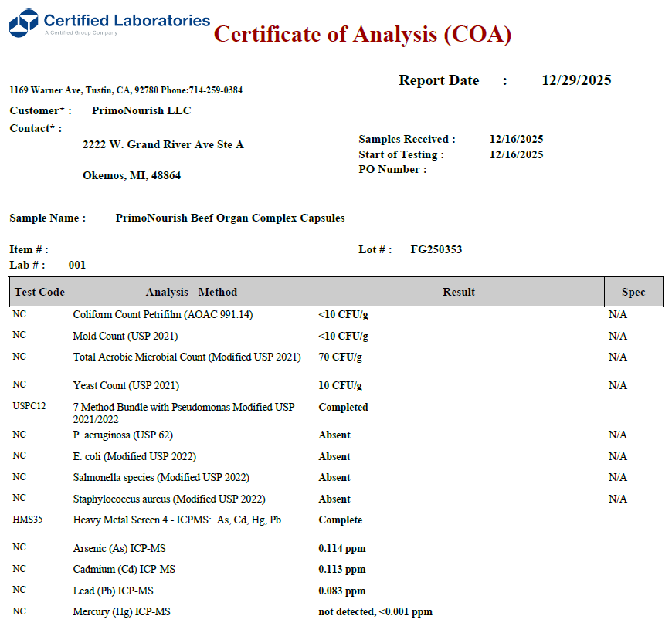Select the Salmonella species analysis row
This screenshot has height=633, width=672.
coord(161,478)
